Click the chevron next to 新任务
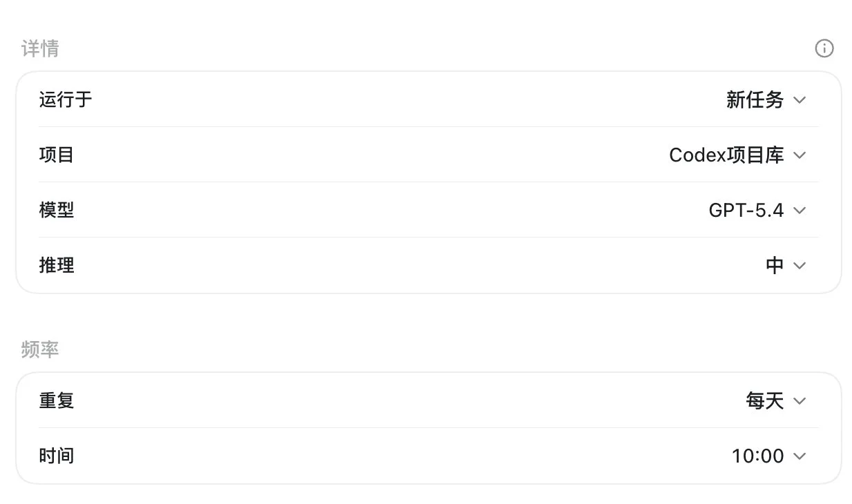Image resolution: width=852 pixels, height=504 pixels. point(800,100)
